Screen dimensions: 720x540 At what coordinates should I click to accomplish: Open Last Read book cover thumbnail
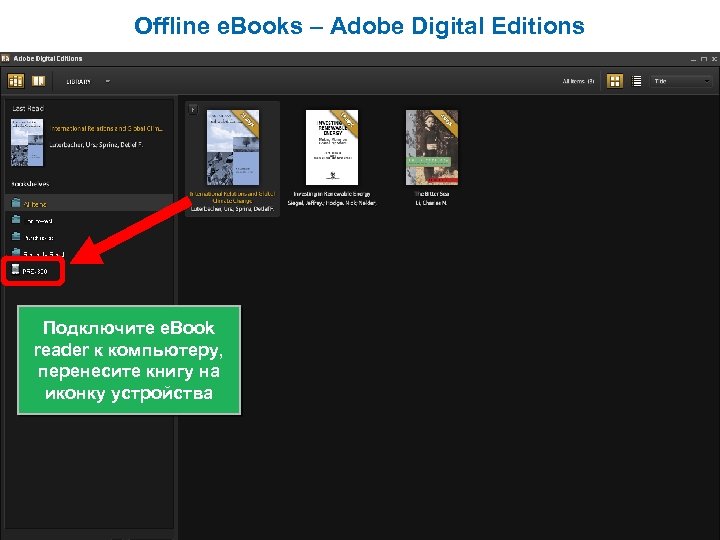pyautogui.click(x=27, y=142)
